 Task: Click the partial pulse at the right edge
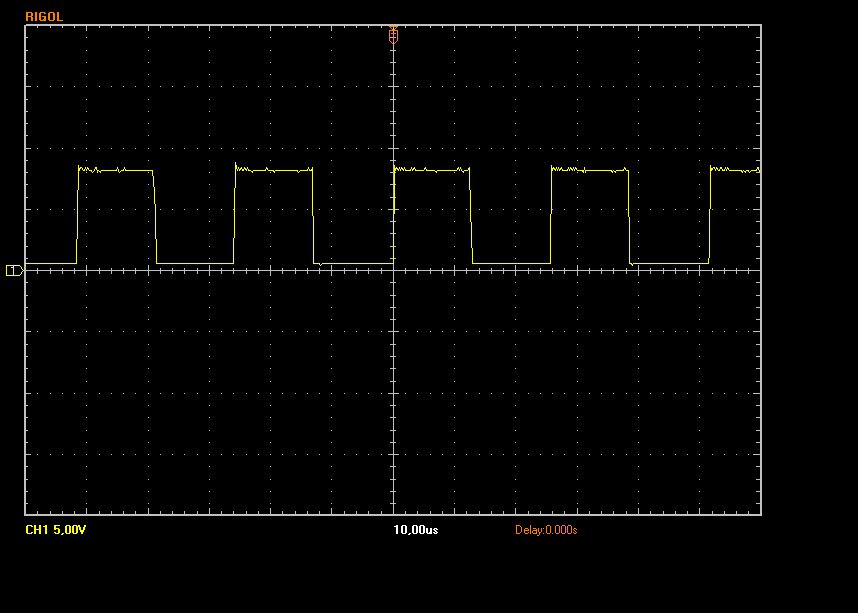(735, 171)
